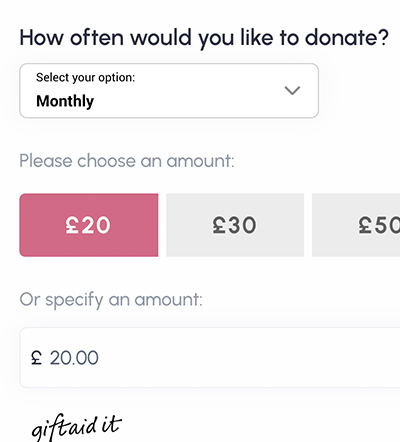This screenshot has height=442, width=400.
Task: Click the pound symbol in amount field
Action: (x=36, y=358)
